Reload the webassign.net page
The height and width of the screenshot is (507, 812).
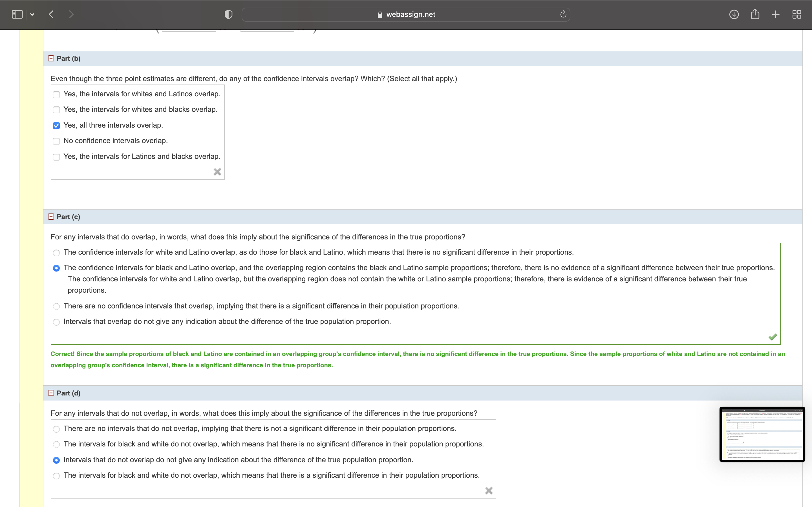pyautogui.click(x=562, y=14)
